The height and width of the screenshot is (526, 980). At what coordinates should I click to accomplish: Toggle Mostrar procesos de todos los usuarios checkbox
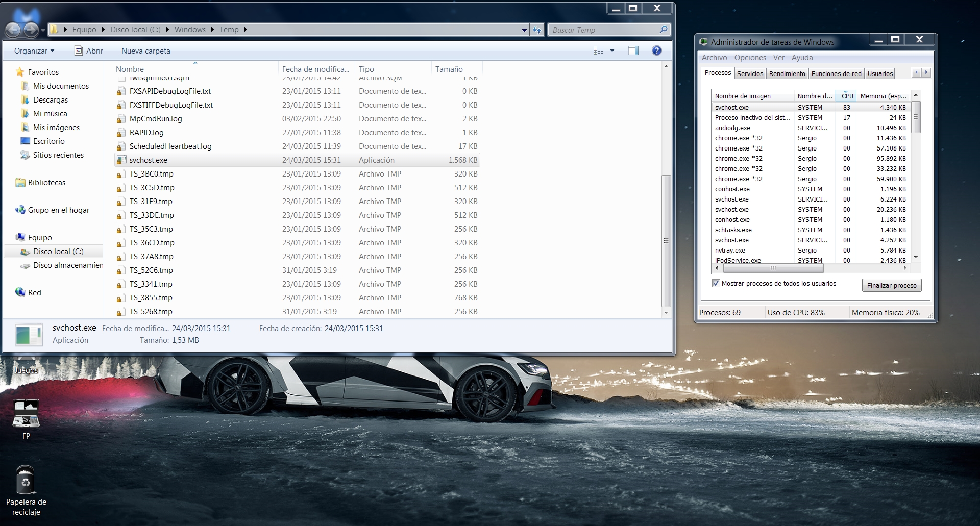pyautogui.click(x=716, y=283)
